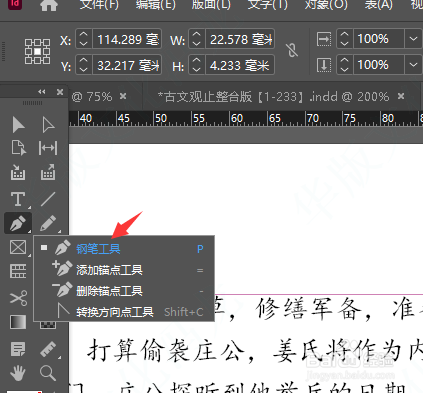Pick the Measure ruler tool
423x393 pixels.
(x=48, y=349)
